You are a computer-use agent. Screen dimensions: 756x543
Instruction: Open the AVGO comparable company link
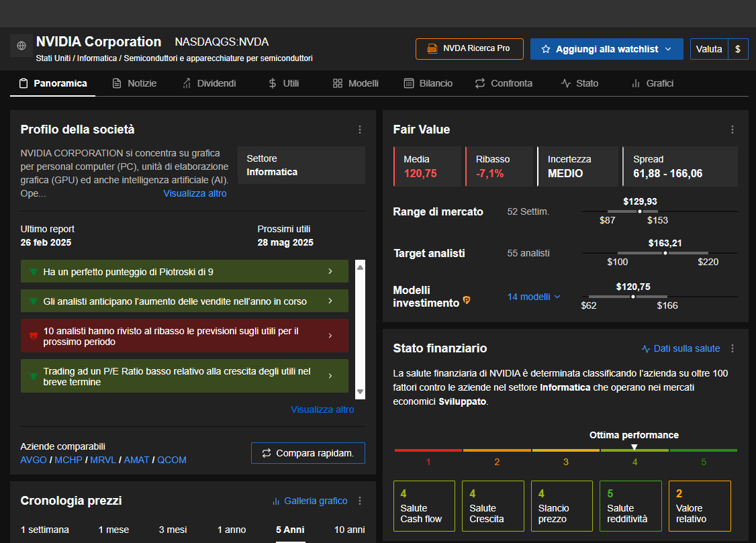pyautogui.click(x=34, y=460)
